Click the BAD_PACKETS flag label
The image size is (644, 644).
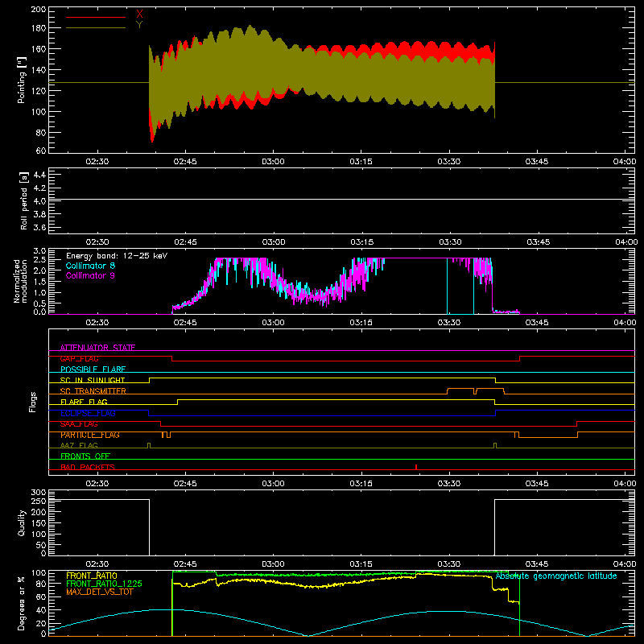point(88,467)
